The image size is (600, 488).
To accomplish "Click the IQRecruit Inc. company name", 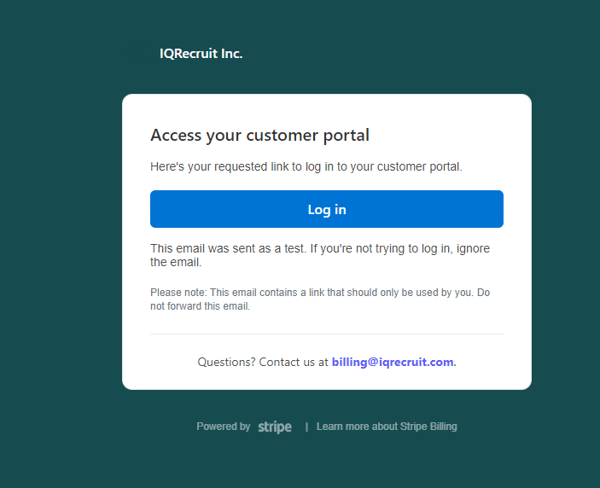I will coord(201,53).
